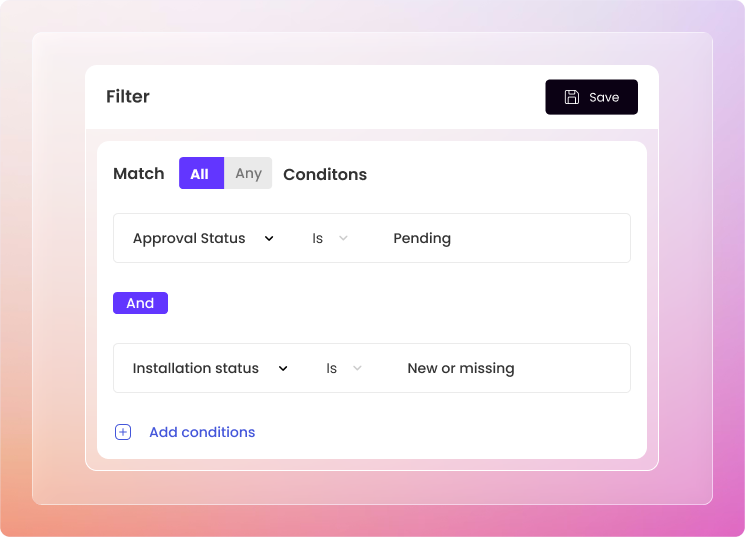Click the Installation status field name
This screenshot has height=537, width=745.
pyautogui.click(x=196, y=369)
